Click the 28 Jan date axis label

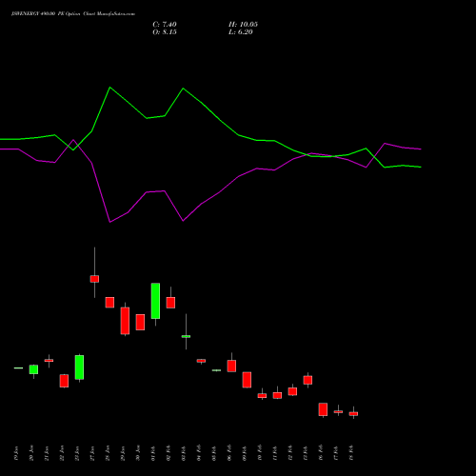[108, 453]
